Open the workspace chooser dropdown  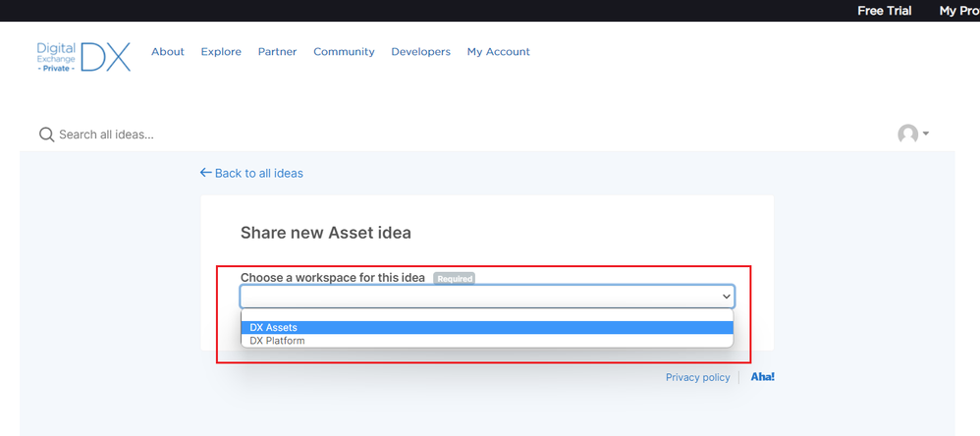click(487, 297)
